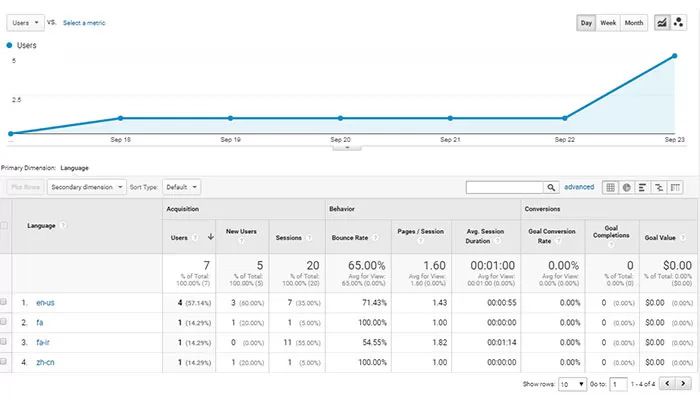Switch to line chart view
Screen dimensions: 700x400
tap(662, 22)
